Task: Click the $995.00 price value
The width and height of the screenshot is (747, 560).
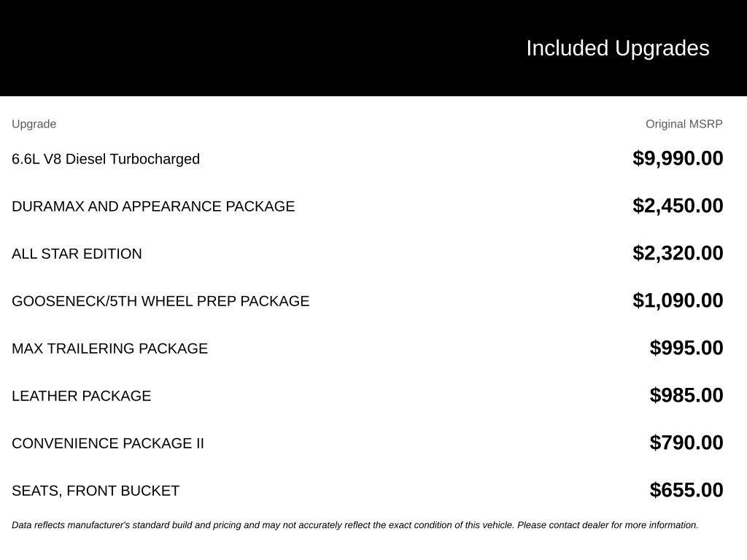Action: [686, 348]
